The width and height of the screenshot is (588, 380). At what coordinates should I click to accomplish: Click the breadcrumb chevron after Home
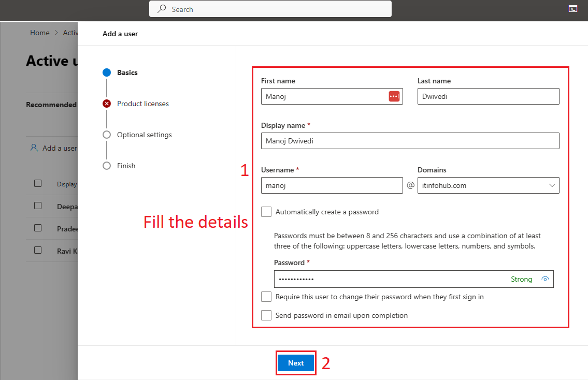pos(56,33)
